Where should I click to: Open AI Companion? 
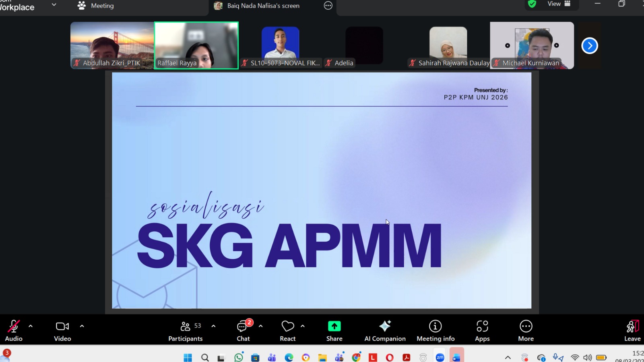point(385,330)
